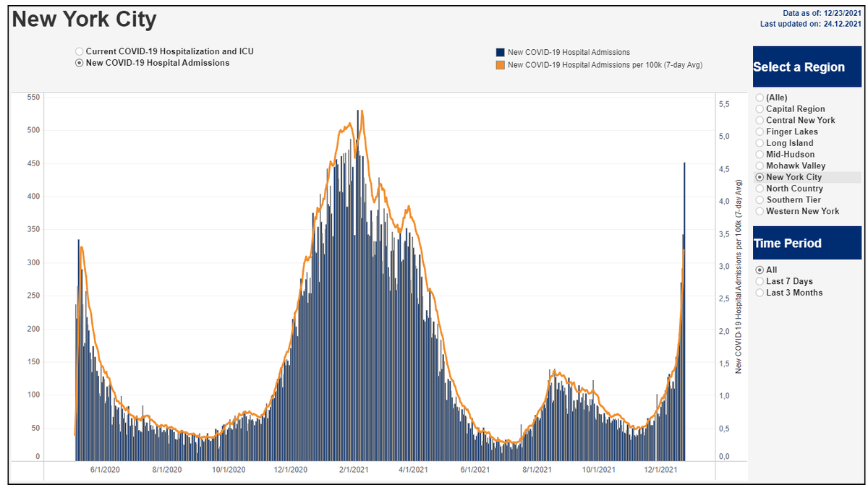The width and height of the screenshot is (868, 490).
Task: Switch region to Central New York
Action: [759, 121]
